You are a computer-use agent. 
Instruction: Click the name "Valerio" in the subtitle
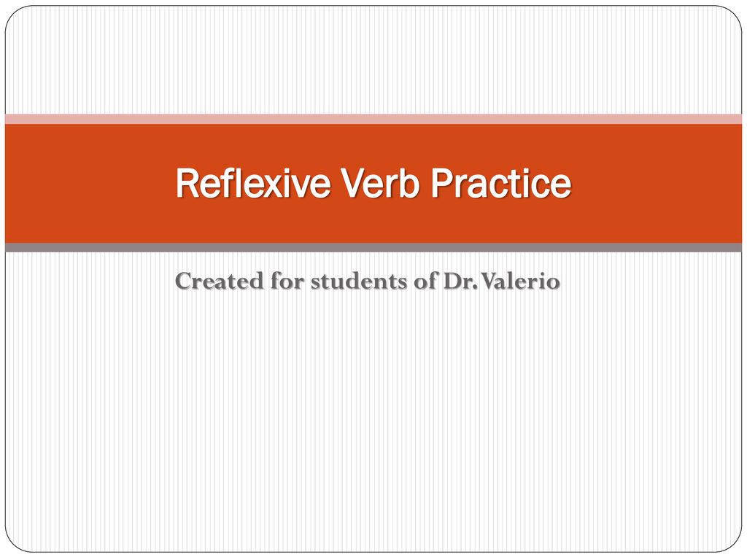(x=521, y=281)
